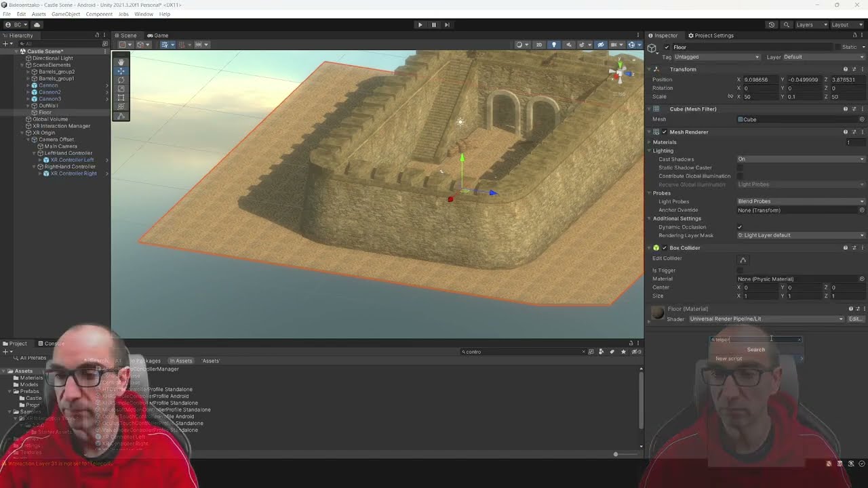Open the Light Probes Blend Probes dropdown

click(801, 201)
